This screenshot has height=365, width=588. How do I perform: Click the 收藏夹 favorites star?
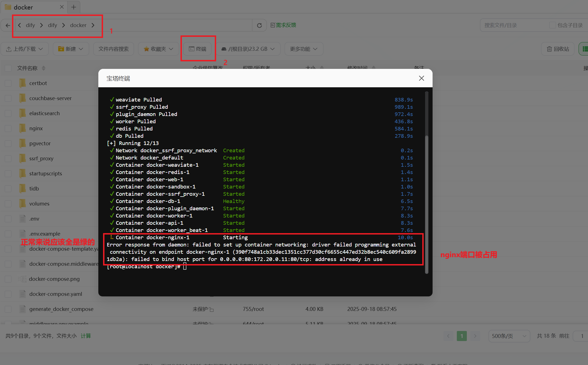click(158, 49)
